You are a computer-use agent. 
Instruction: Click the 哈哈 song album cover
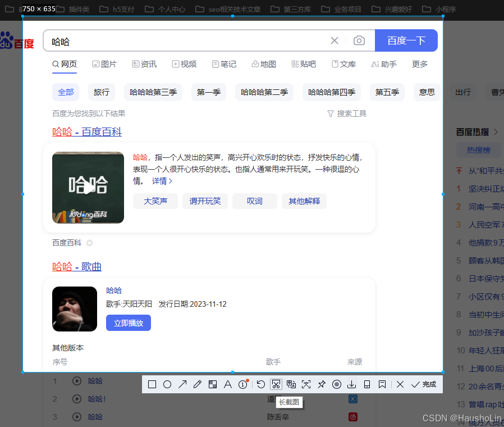(75, 309)
